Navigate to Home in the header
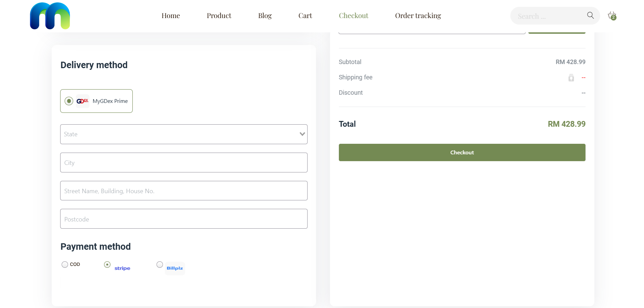 click(170, 16)
